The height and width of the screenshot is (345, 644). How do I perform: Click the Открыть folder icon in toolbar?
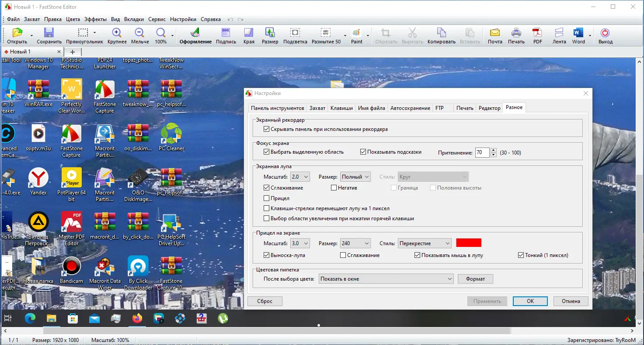pos(17,33)
